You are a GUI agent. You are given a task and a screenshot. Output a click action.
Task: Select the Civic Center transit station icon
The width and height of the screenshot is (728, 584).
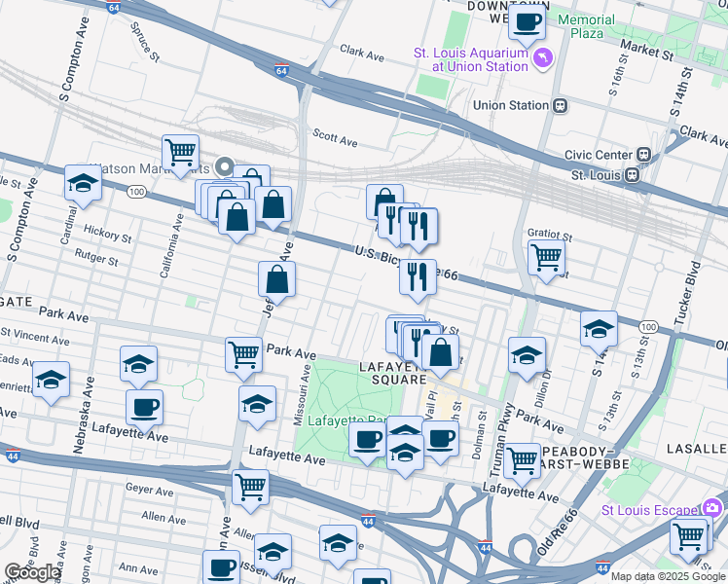click(643, 155)
